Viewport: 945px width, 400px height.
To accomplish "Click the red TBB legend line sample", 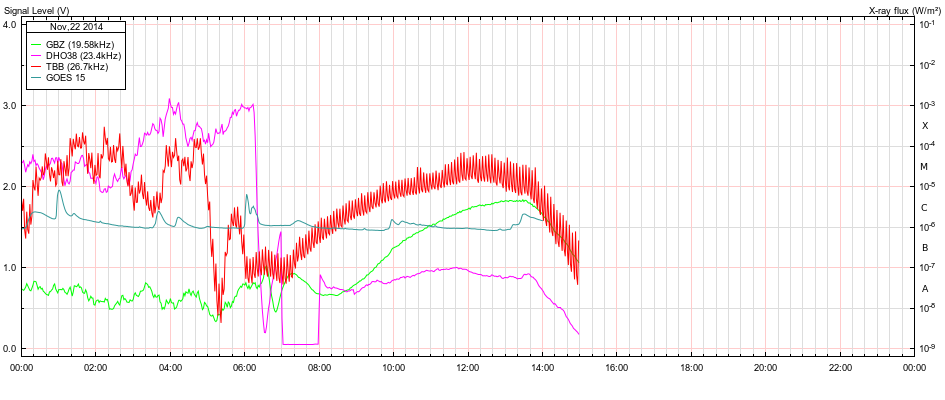I will click(35, 67).
